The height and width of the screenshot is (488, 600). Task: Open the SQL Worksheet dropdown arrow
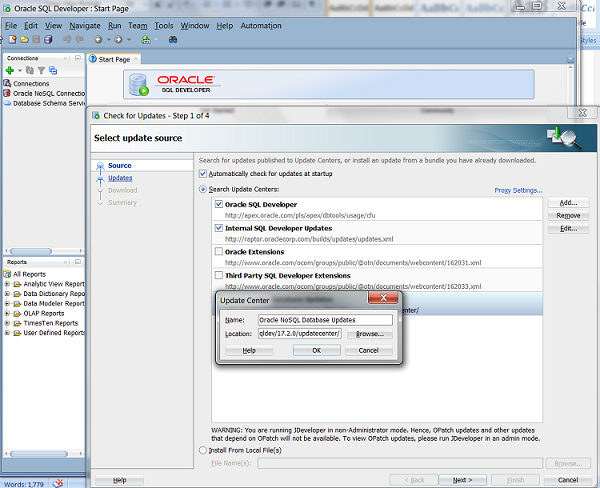pyautogui.click(x=156, y=39)
